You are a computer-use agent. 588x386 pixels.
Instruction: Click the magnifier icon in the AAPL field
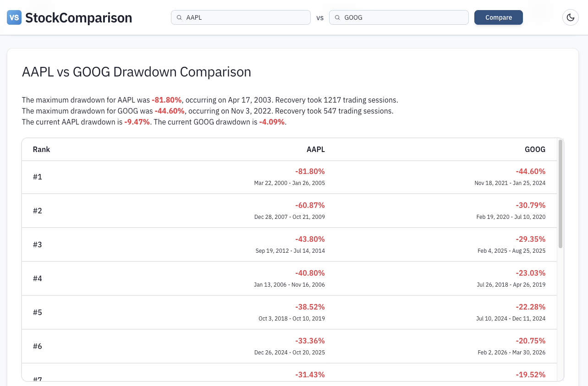click(179, 17)
